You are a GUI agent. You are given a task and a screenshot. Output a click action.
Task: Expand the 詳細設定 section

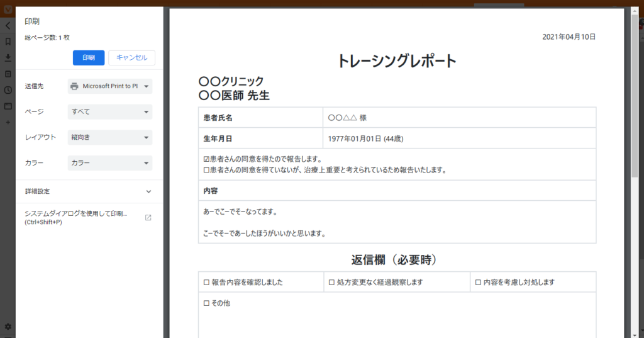[x=88, y=191]
